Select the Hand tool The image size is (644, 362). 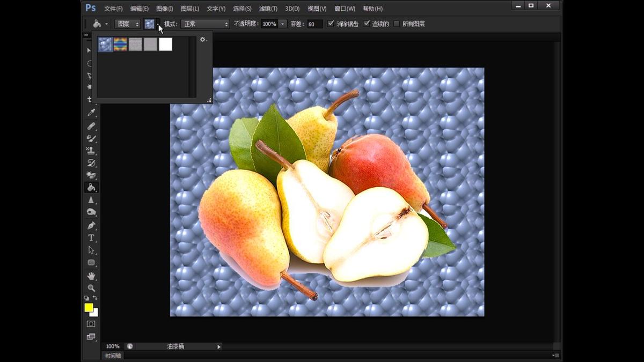pyautogui.click(x=91, y=276)
